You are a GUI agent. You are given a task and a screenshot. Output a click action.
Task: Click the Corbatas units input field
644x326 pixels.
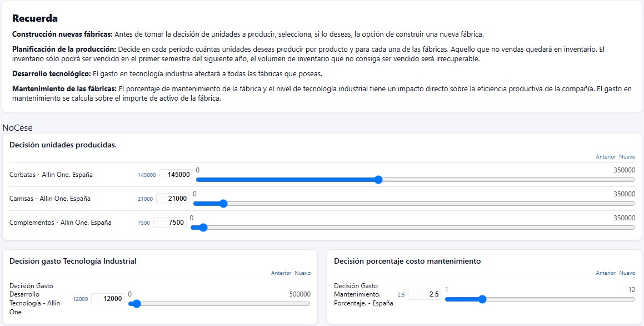click(176, 175)
